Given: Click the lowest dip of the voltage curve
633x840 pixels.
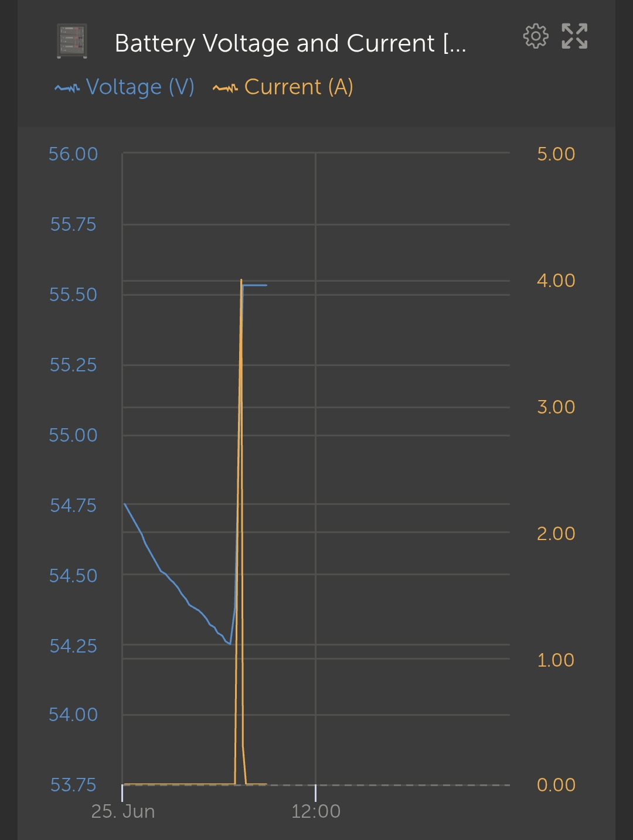Looking at the screenshot, I should [x=230, y=644].
